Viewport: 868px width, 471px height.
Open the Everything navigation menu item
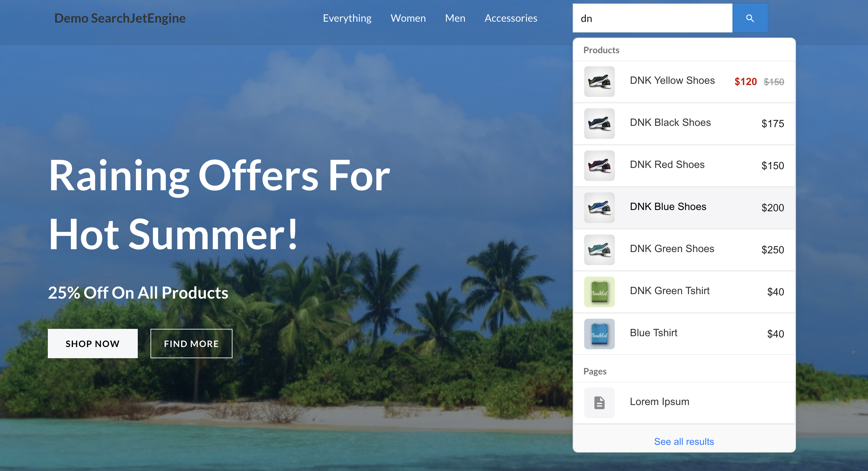(x=347, y=18)
